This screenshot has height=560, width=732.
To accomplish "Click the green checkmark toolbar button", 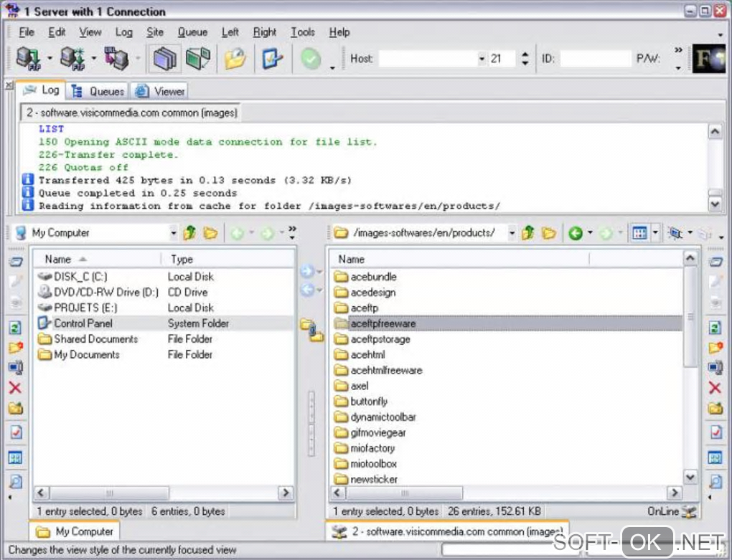I will [311, 58].
